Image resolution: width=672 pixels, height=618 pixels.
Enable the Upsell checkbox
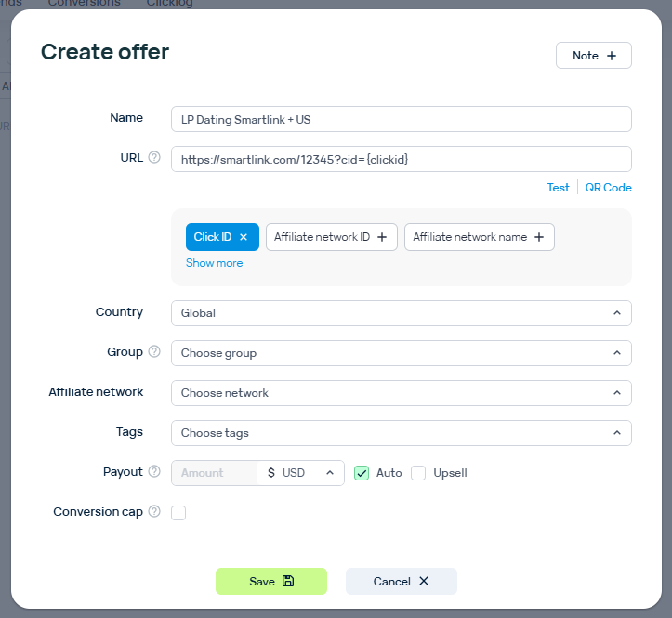(x=418, y=473)
